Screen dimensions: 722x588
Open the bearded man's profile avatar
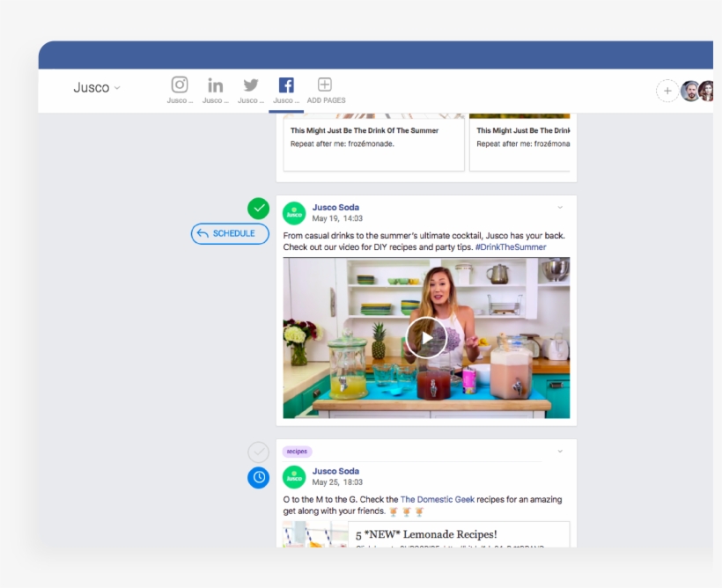tap(689, 90)
